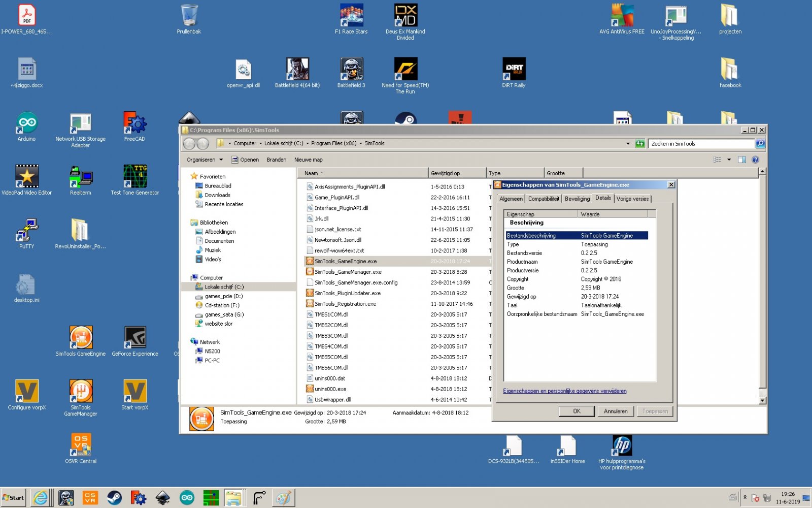Click the refresh button beside address bar
Image resolution: width=812 pixels, height=508 pixels.
(640, 144)
